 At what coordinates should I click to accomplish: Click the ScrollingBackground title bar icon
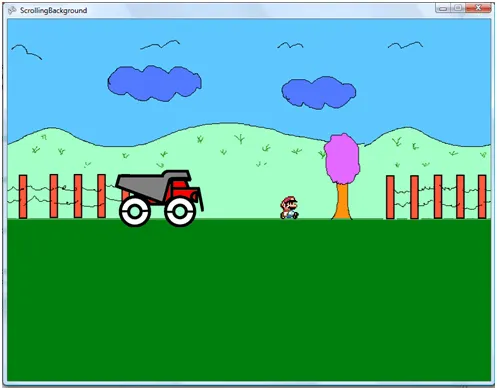(x=12, y=11)
